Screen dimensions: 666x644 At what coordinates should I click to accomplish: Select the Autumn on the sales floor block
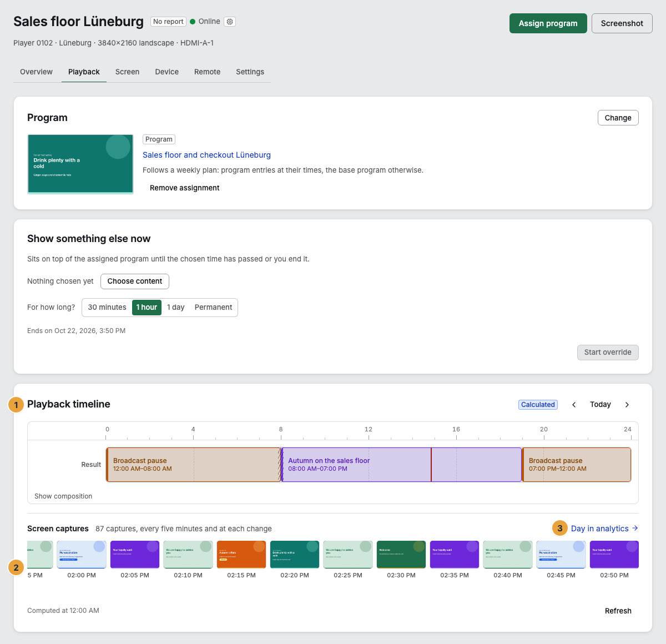pyautogui.click(x=401, y=465)
